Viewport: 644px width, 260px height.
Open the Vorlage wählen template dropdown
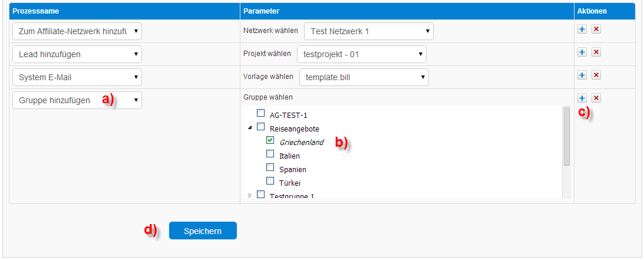point(364,77)
